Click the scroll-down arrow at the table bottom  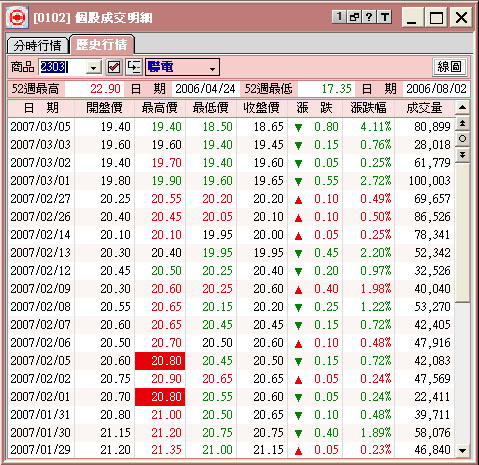point(462,450)
